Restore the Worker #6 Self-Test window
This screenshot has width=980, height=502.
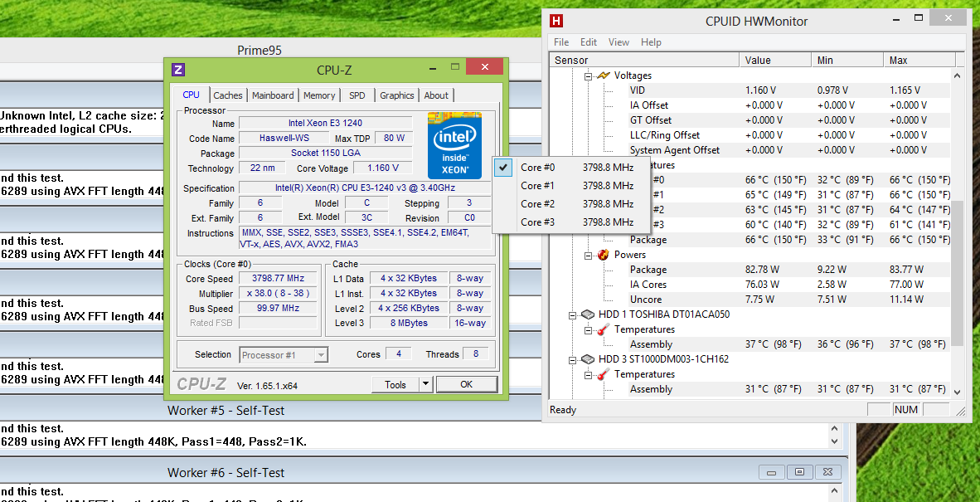click(799, 472)
